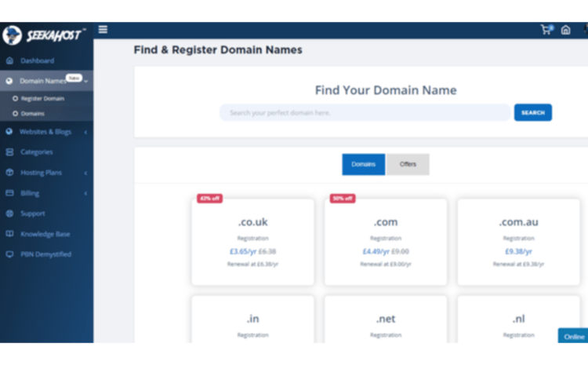Go to Categories in sidebar
The width and height of the screenshot is (588, 365).
click(x=36, y=151)
